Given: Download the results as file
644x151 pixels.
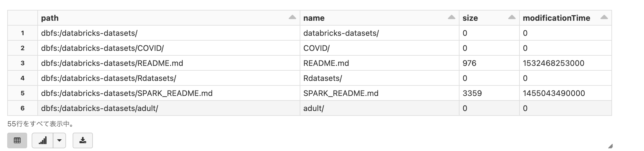Looking at the screenshot, I should [83, 140].
